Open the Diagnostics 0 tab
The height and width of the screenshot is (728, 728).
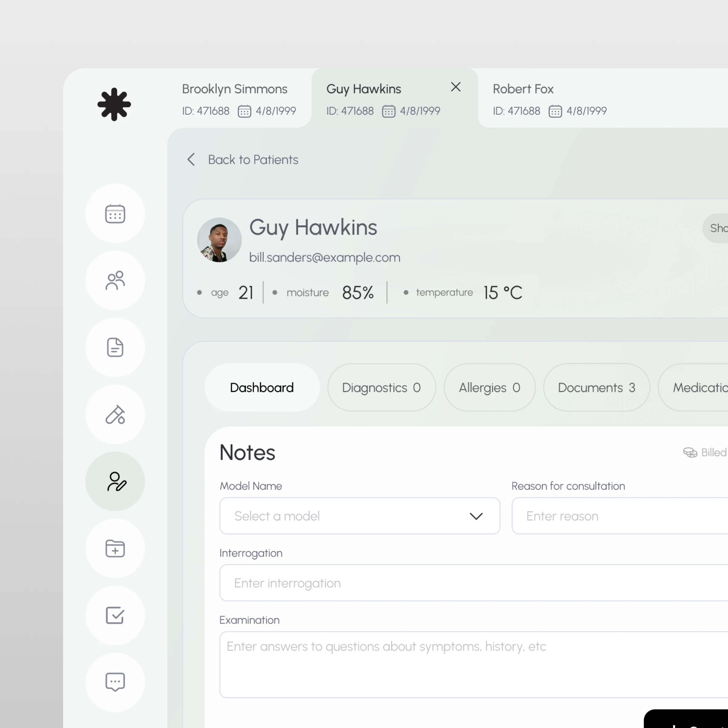coord(381,387)
